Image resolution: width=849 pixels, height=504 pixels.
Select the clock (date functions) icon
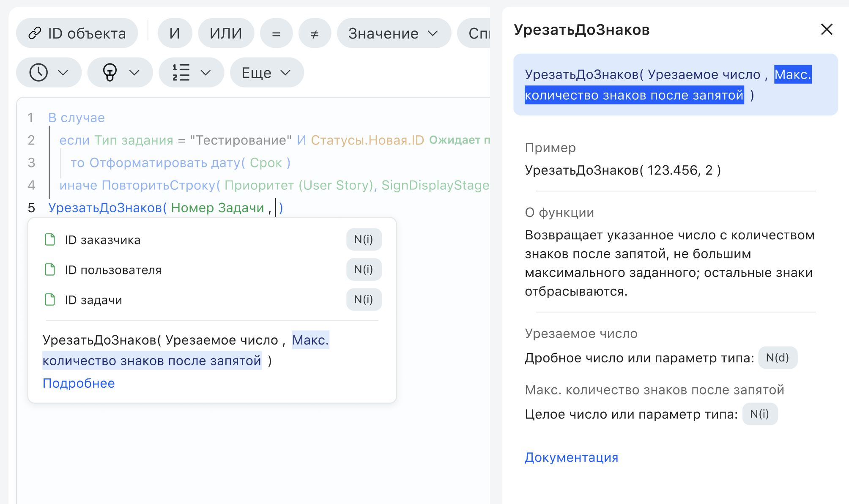tap(39, 72)
